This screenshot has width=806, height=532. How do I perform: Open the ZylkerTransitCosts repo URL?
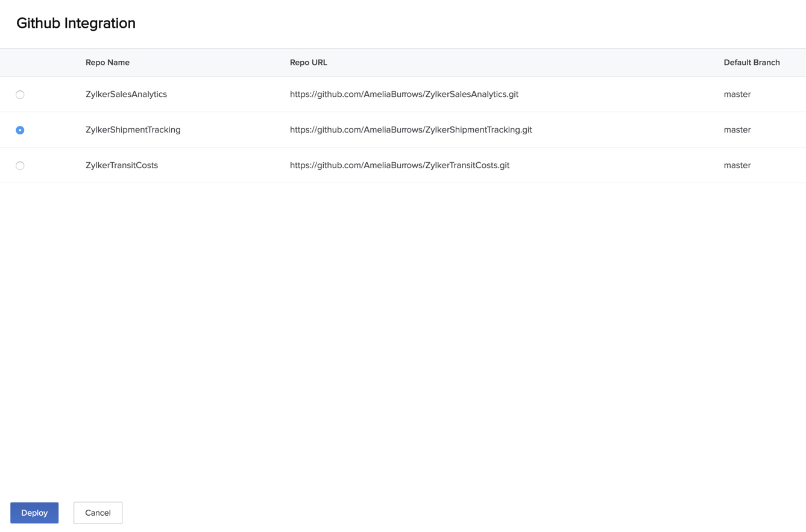[400, 165]
